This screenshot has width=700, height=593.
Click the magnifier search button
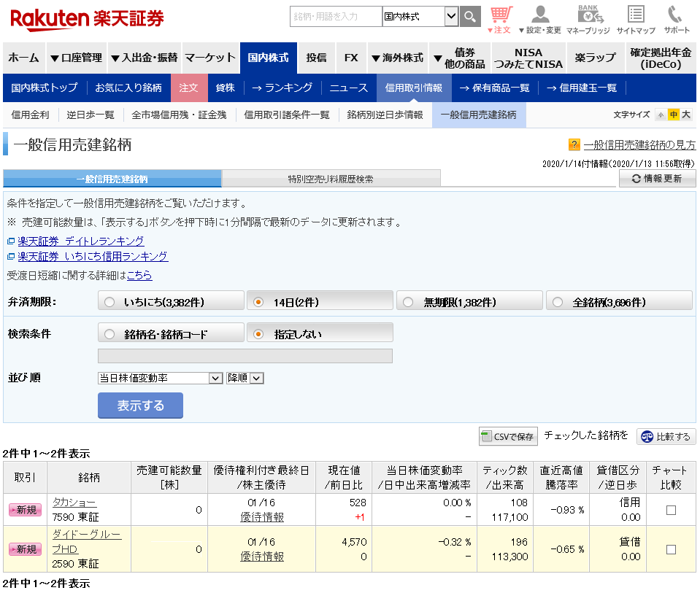(470, 17)
